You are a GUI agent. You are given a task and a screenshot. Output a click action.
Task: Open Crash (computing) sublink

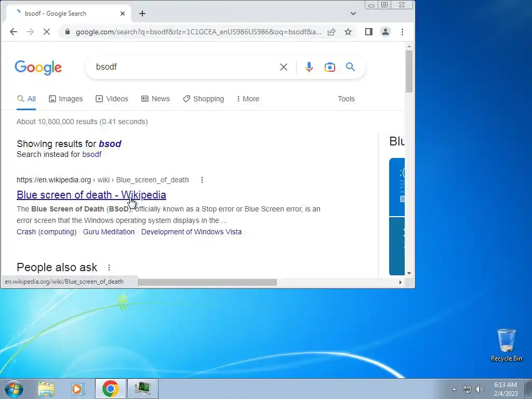(x=46, y=232)
